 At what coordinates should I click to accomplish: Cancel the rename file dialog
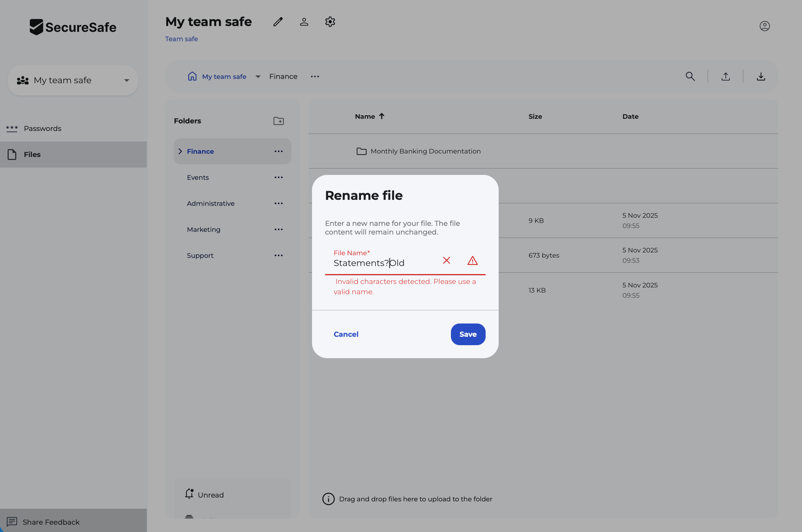pos(346,334)
